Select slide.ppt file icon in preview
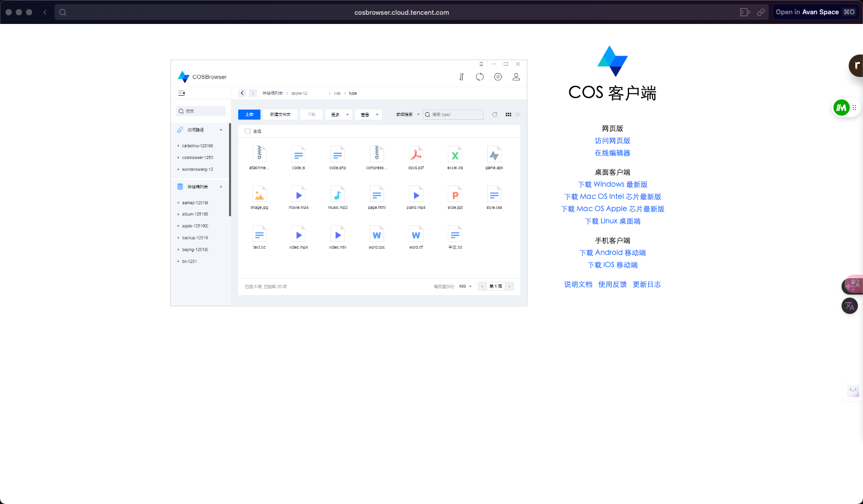Viewport: 863px width, 504px height. [455, 194]
